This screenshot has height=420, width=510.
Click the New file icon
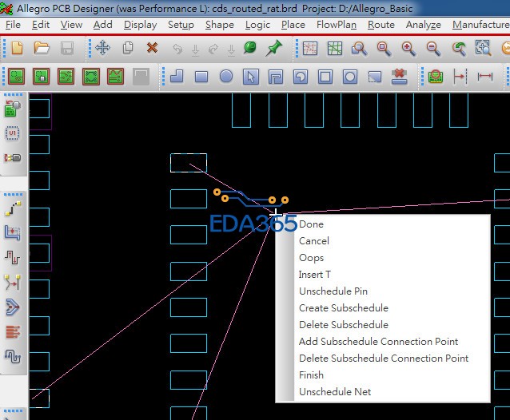18,48
